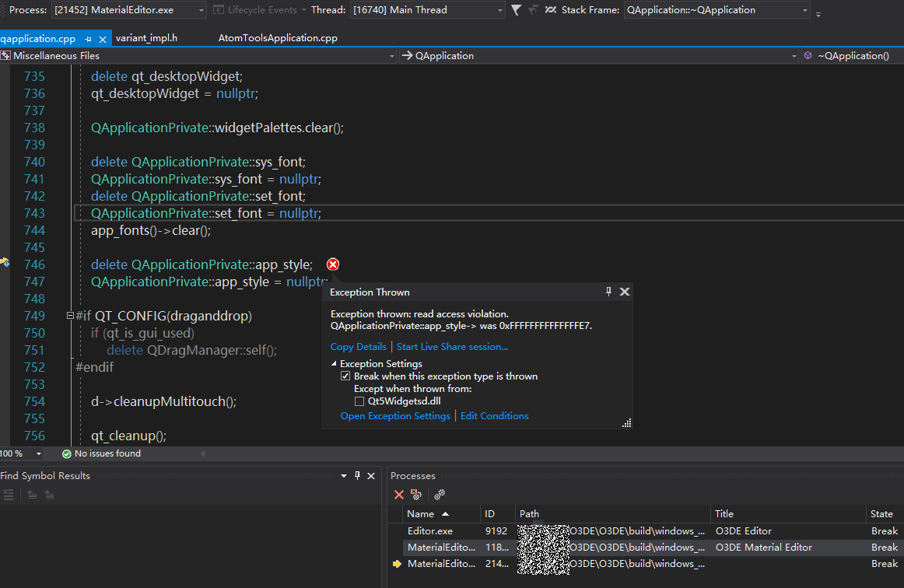Image resolution: width=904 pixels, height=588 pixels.
Task: Click the exception error icon beside app_style line
Action: click(x=332, y=264)
